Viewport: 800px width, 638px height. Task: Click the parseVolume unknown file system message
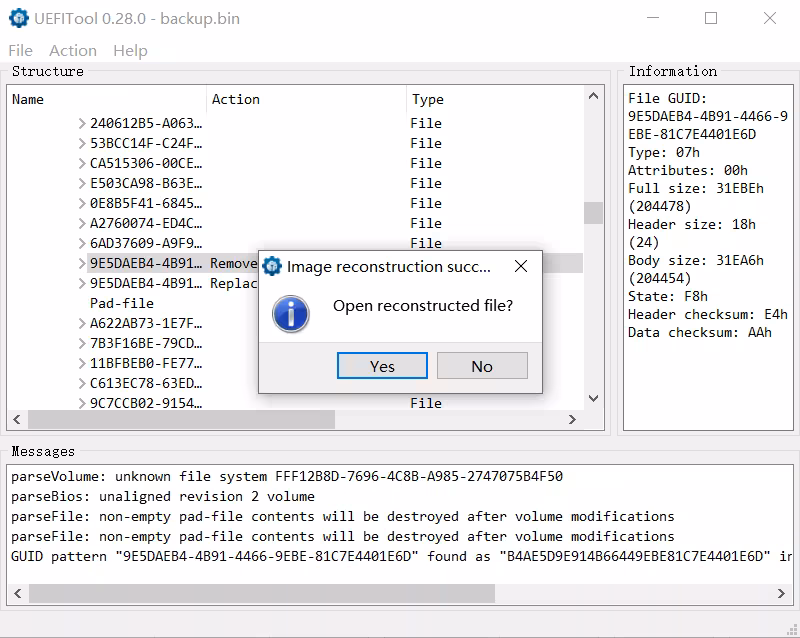[x=287, y=477]
